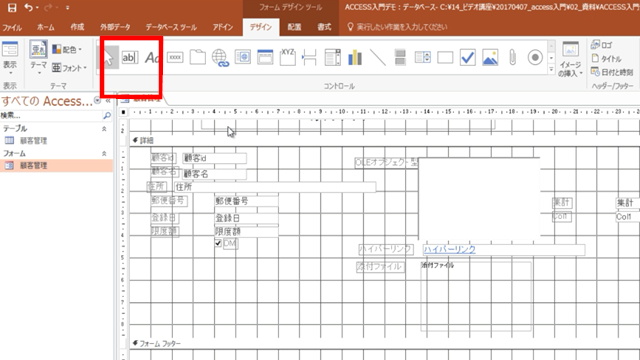Screen dimensions: 640x360
Task: Select the Check Box control tool
Action: click(467, 58)
